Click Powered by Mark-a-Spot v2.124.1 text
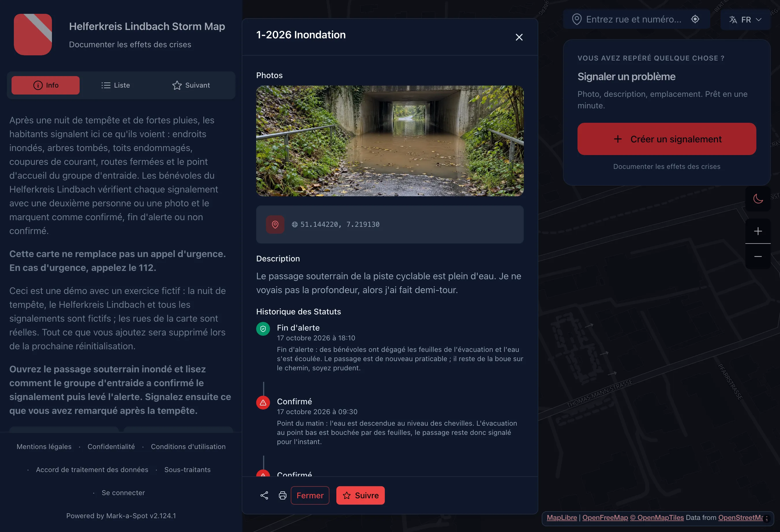The image size is (780, 532). (x=121, y=516)
